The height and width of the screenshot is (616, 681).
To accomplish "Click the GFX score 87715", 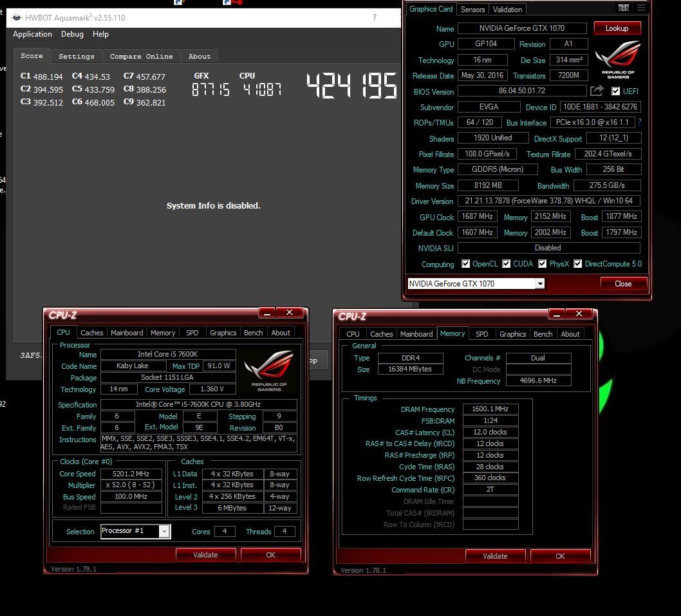I will [210, 89].
